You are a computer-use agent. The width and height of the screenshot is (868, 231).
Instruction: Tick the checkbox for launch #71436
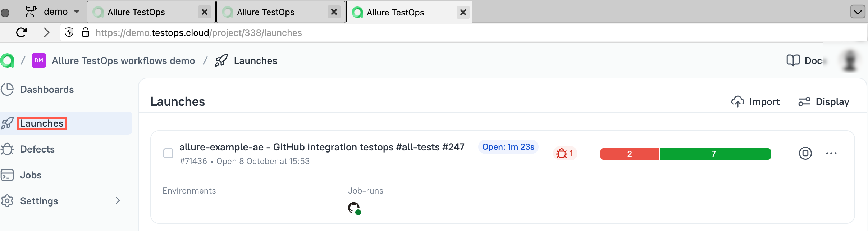(168, 153)
